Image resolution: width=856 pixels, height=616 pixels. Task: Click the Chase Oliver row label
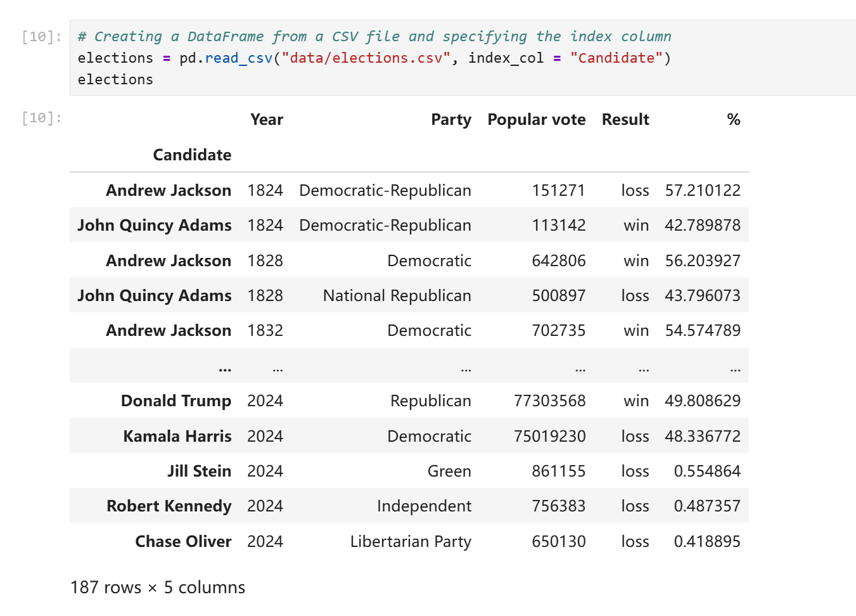click(183, 542)
